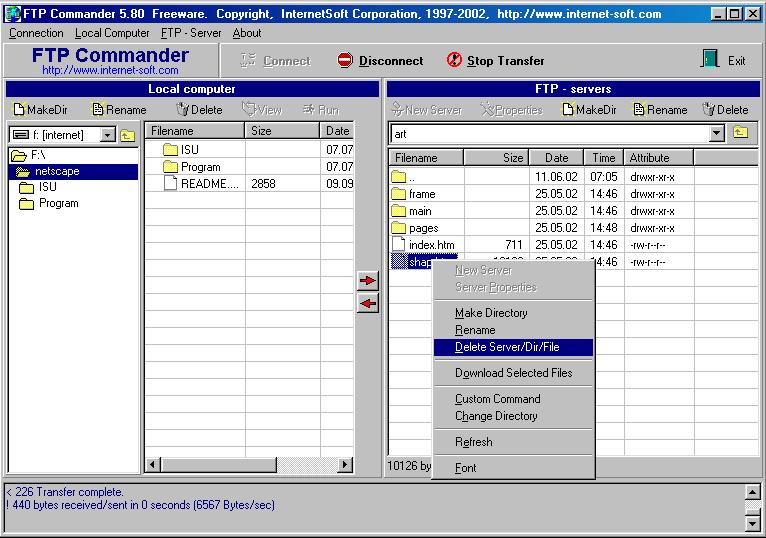
Task: Click local list horizontal scrollbar thumb
Action: tap(218, 464)
